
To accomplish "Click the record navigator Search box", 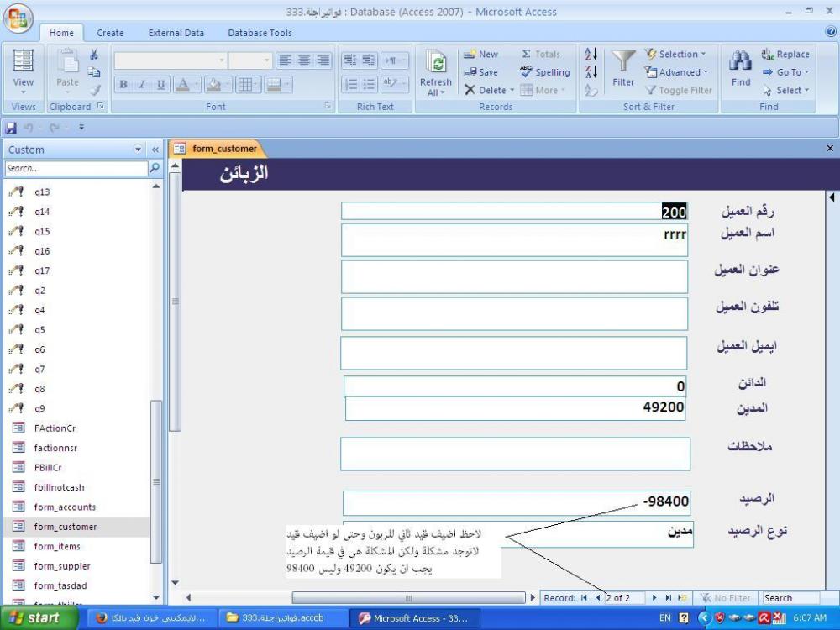I will click(790, 598).
